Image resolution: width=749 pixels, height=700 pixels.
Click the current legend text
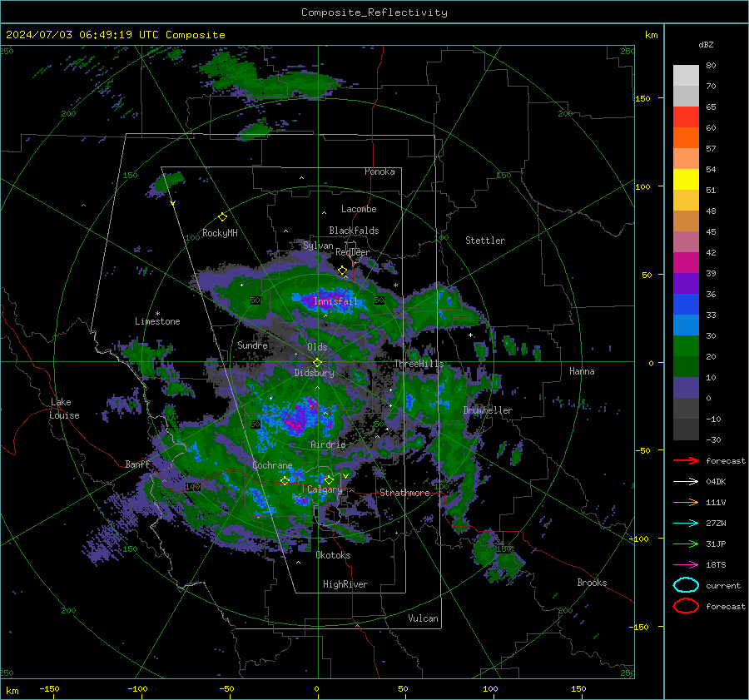tap(723, 585)
